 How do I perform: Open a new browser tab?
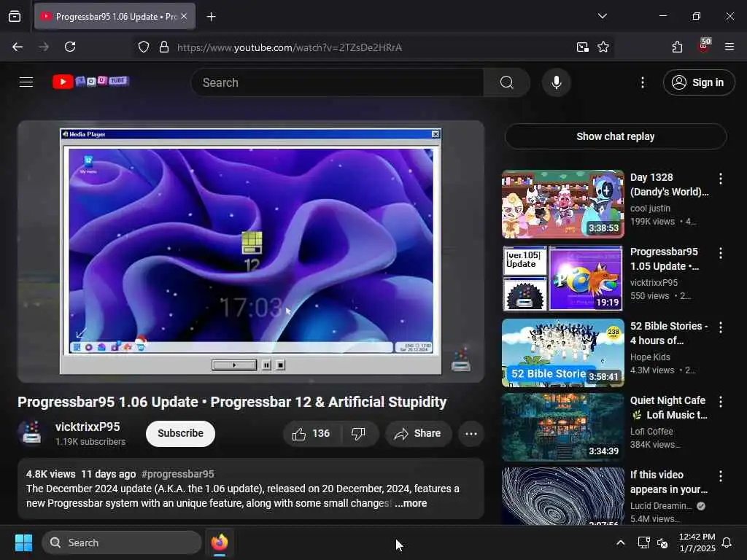coord(211,17)
